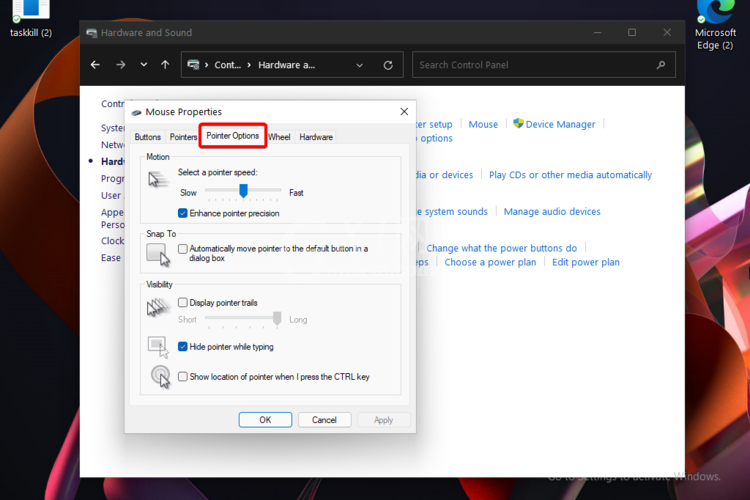
Task: Click the forward navigation arrow
Action: (x=121, y=65)
